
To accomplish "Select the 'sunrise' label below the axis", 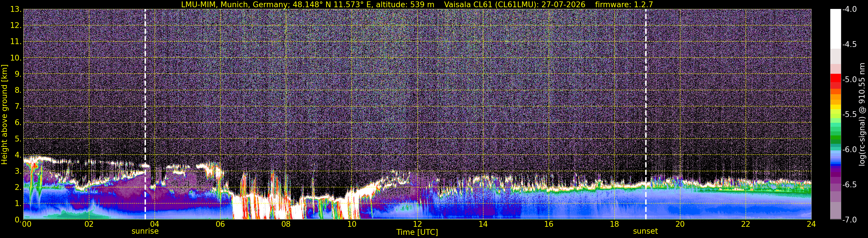I will [x=145, y=231].
